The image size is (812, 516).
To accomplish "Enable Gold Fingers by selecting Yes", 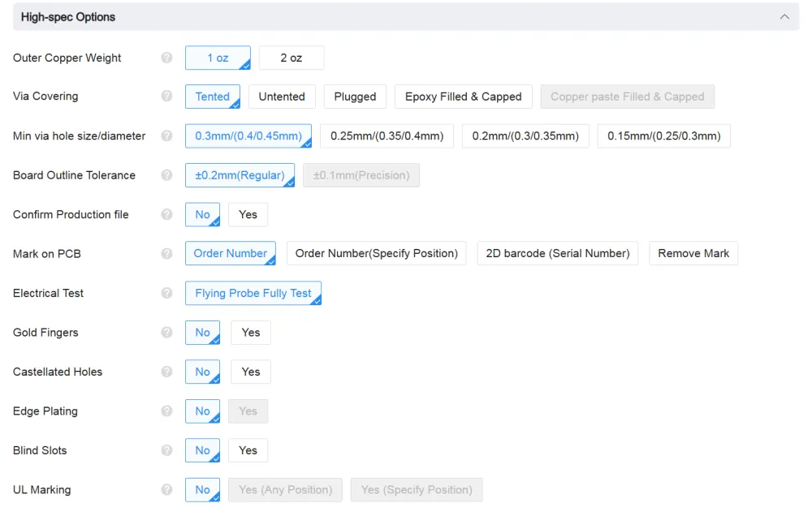I will pos(250,333).
